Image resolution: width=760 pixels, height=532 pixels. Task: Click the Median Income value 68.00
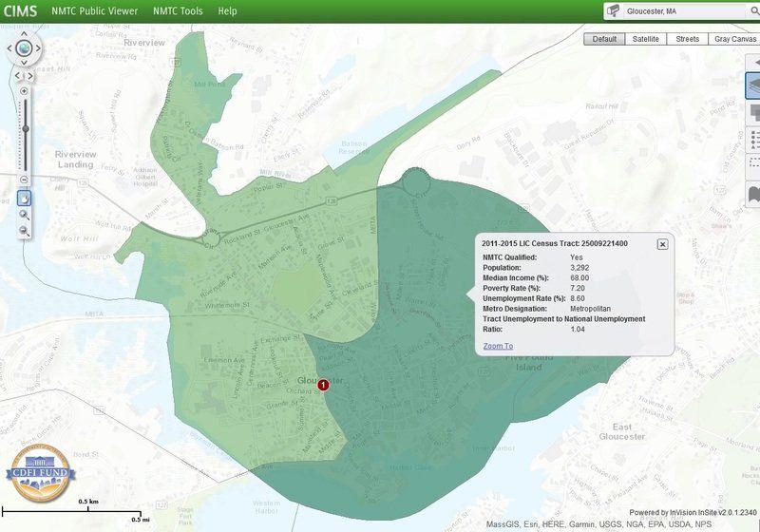tap(579, 277)
